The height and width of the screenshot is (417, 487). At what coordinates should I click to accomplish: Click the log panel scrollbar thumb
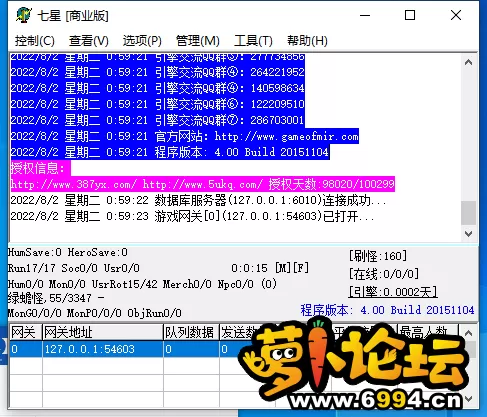tap(468, 213)
